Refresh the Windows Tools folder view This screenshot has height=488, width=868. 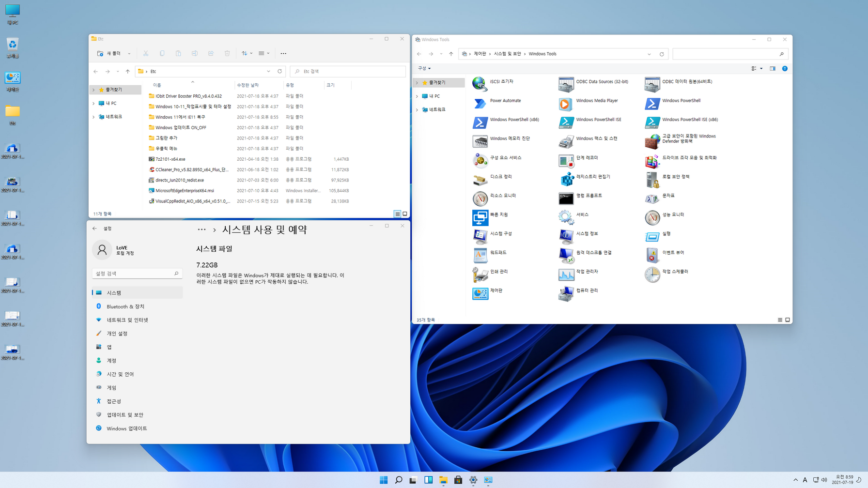pyautogui.click(x=662, y=54)
